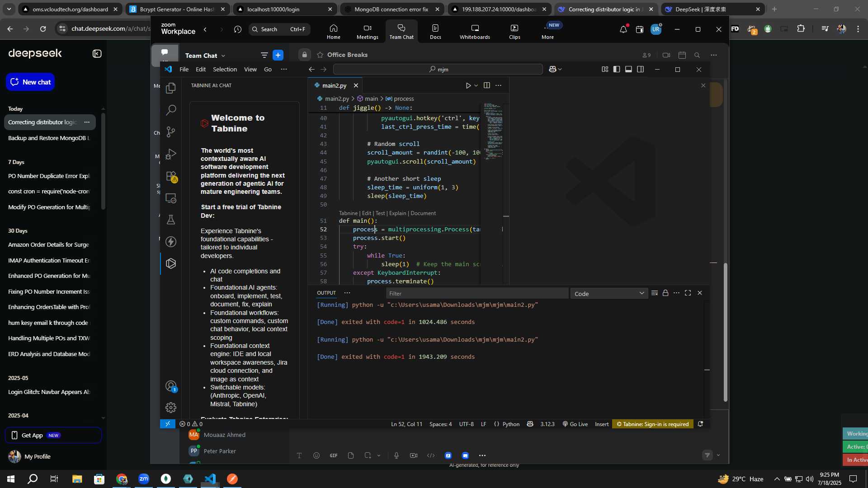The image size is (868, 488).
Task: Open Python language mode selector
Action: point(511,424)
